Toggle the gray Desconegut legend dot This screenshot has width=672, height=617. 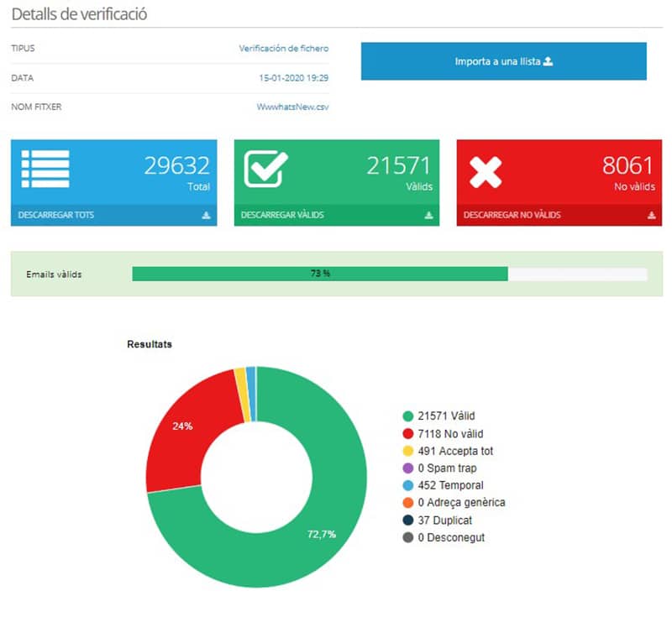pos(408,537)
